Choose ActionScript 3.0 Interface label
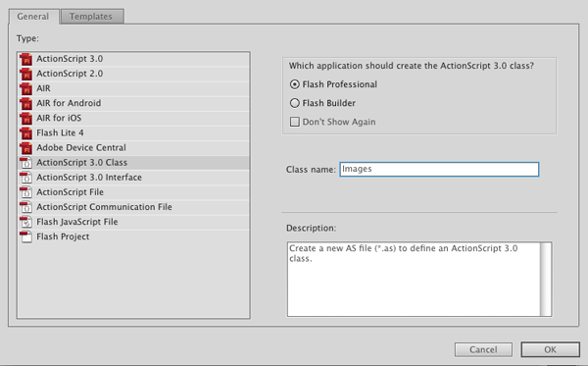 coord(89,178)
